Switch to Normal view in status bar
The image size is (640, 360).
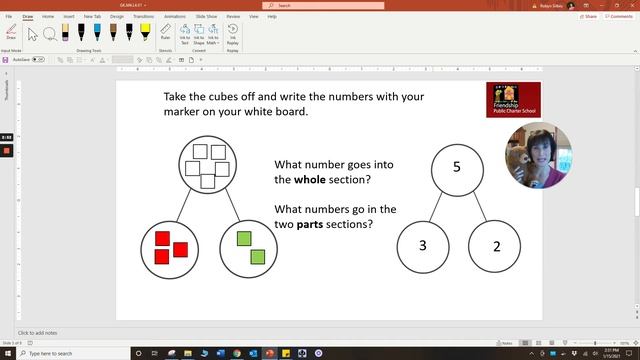[525, 343]
